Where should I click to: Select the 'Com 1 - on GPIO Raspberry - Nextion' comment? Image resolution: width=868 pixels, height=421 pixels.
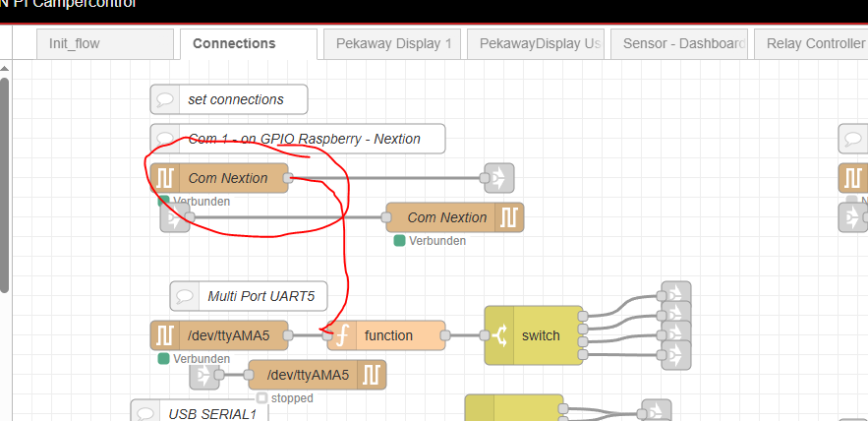[298, 139]
